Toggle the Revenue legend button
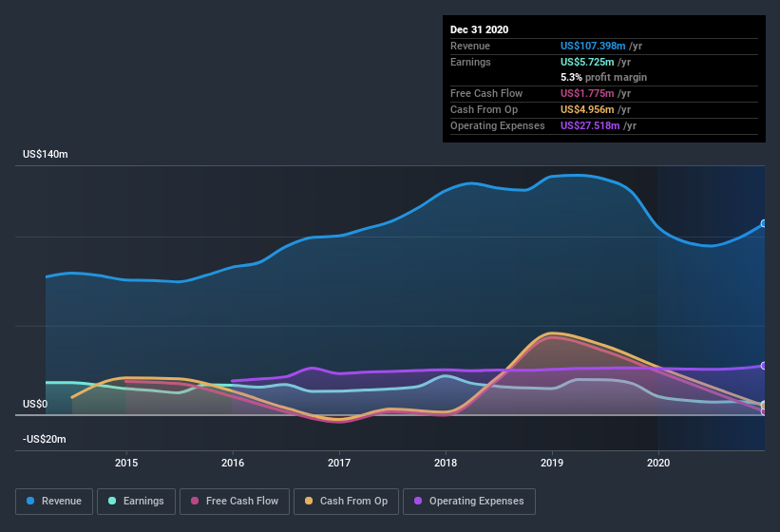780x532 pixels. point(54,502)
